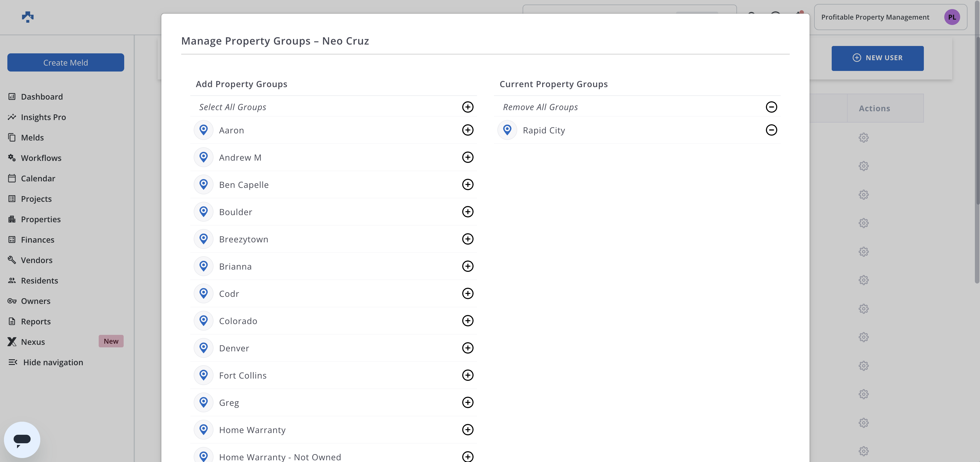Click plus icon for Select All Groups
The height and width of the screenshot is (462, 980).
pos(468,107)
